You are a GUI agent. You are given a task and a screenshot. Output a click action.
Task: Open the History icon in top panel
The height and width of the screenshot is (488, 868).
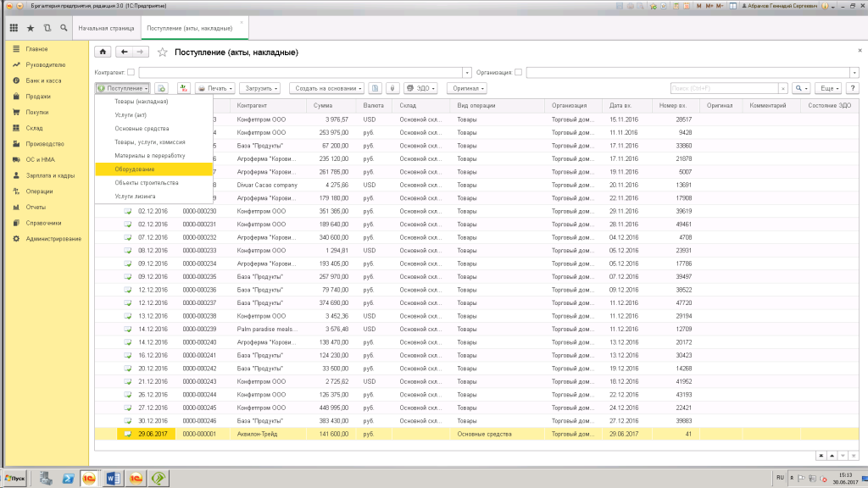tap(47, 28)
